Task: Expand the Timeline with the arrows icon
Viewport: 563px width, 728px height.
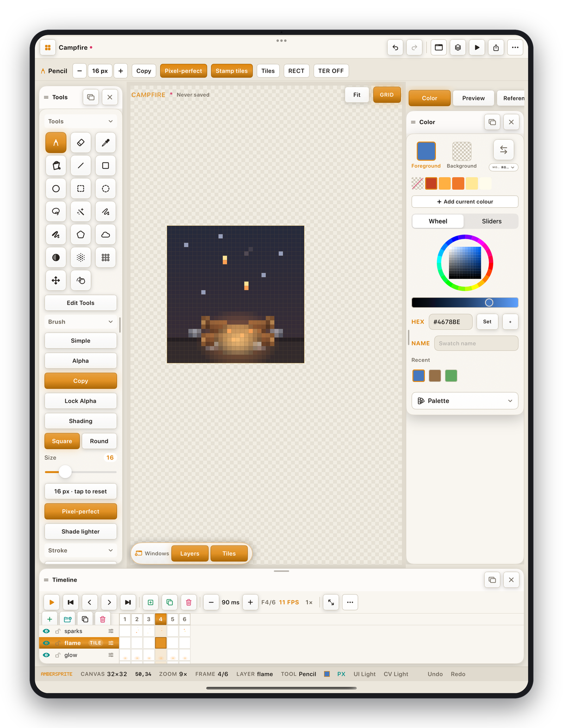Action: tap(331, 602)
